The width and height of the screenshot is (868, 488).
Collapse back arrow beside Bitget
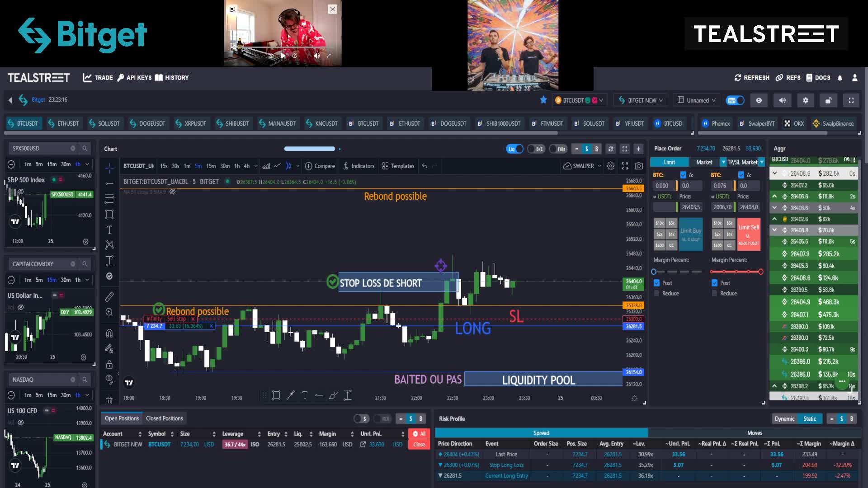10,100
